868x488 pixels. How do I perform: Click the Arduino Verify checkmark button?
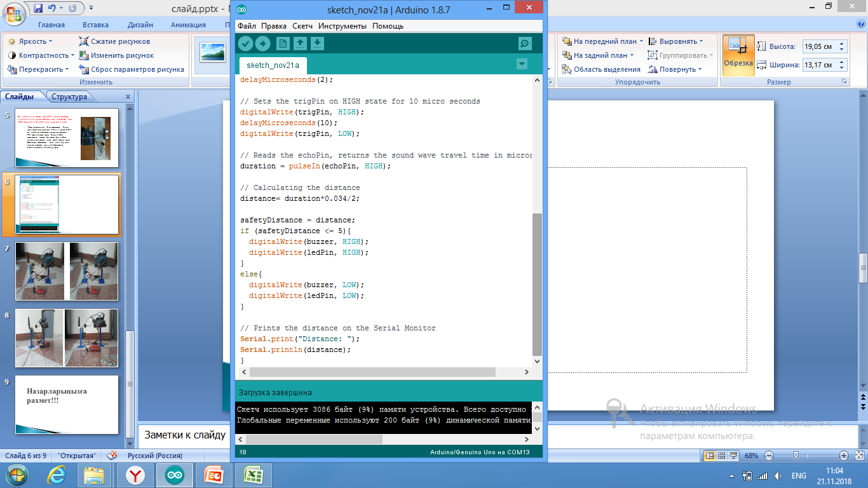coord(245,43)
